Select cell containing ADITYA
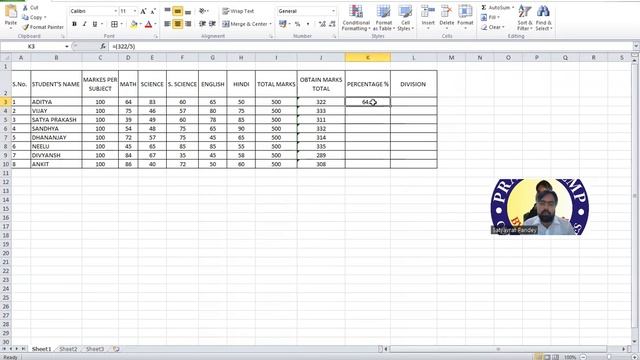640x360 pixels. [x=56, y=102]
